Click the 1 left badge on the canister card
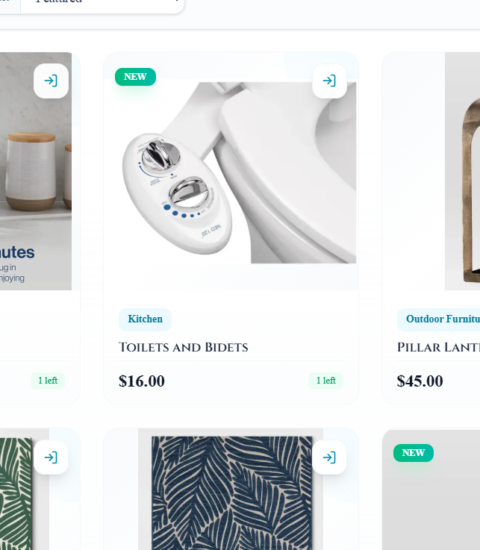Image resolution: width=480 pixels, height=550 pixels. click(x=48, y=381)
